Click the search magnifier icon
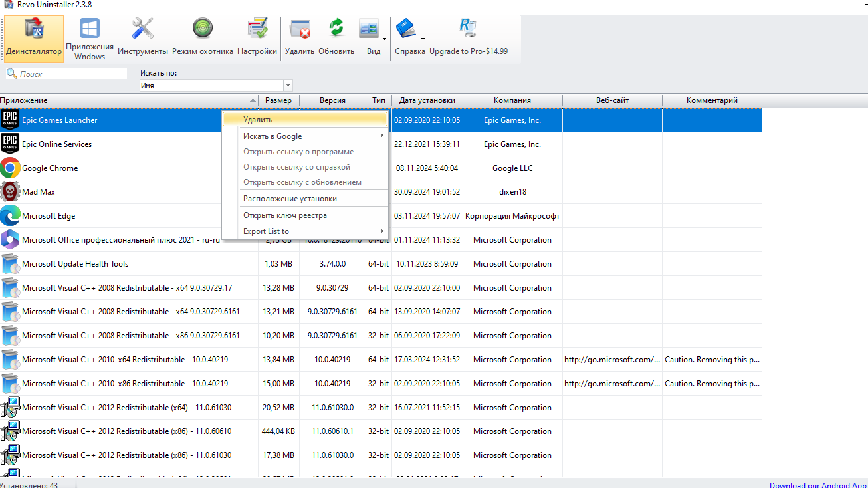Screen dimensions: 868x488 coord(11,74)
